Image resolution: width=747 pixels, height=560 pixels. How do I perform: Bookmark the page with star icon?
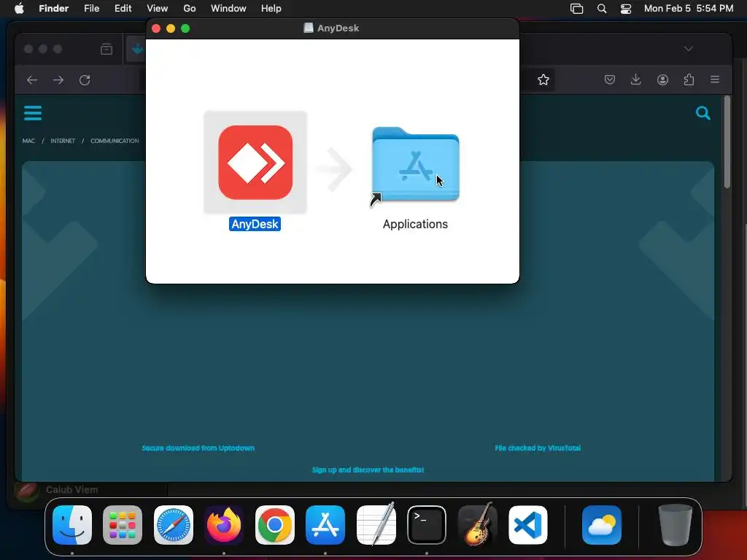543,79
